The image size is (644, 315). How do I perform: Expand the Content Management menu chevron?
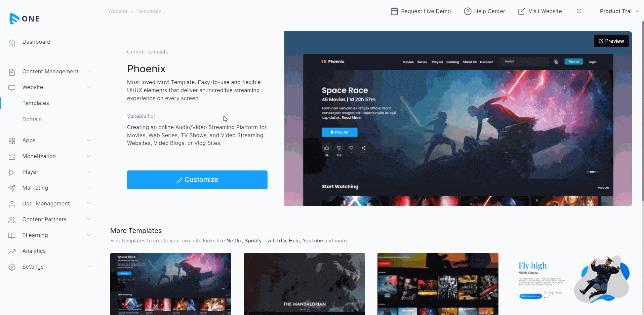pyautogui.click(x=89, y=72)
